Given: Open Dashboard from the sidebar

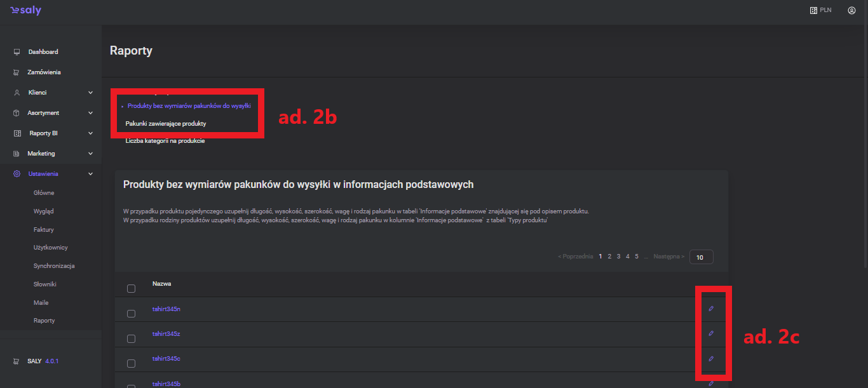Looking at the screenshot, I should click(x=43, y=52).
